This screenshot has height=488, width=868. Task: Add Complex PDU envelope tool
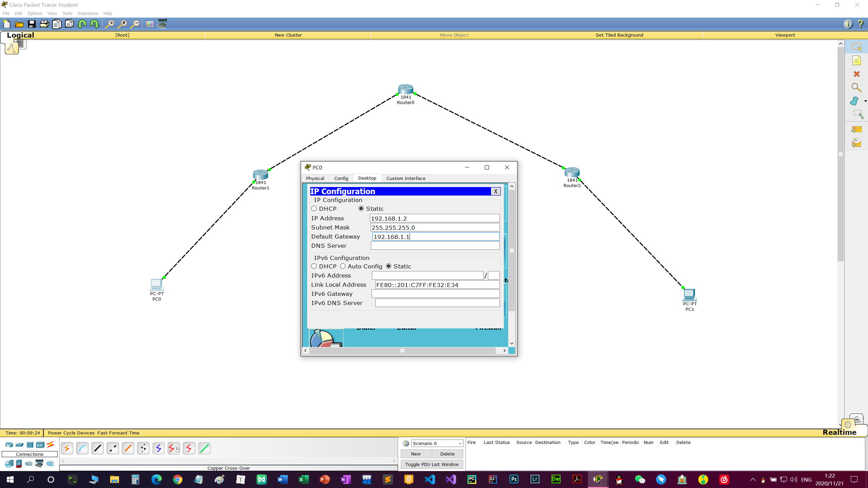pyautogui.click(x=856, y=143)
